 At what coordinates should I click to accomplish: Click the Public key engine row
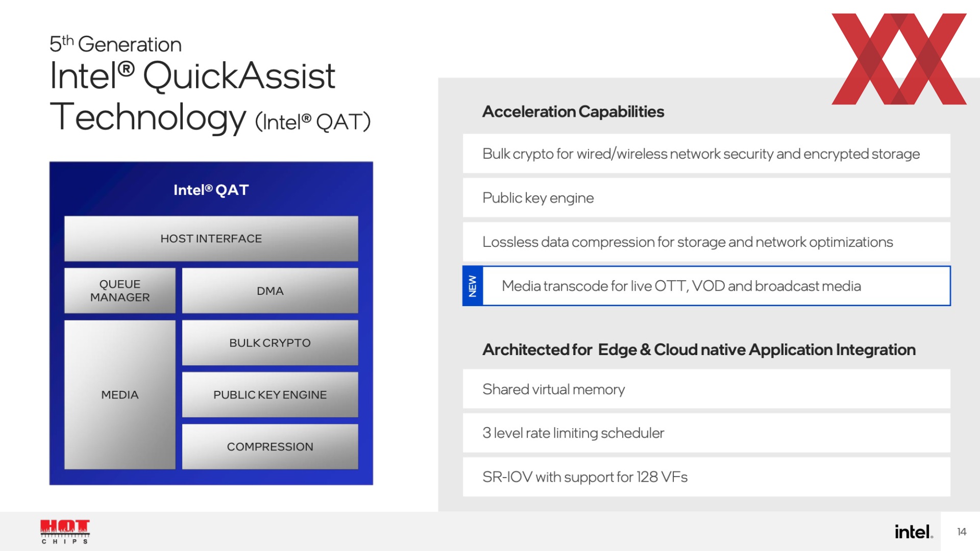706,197
